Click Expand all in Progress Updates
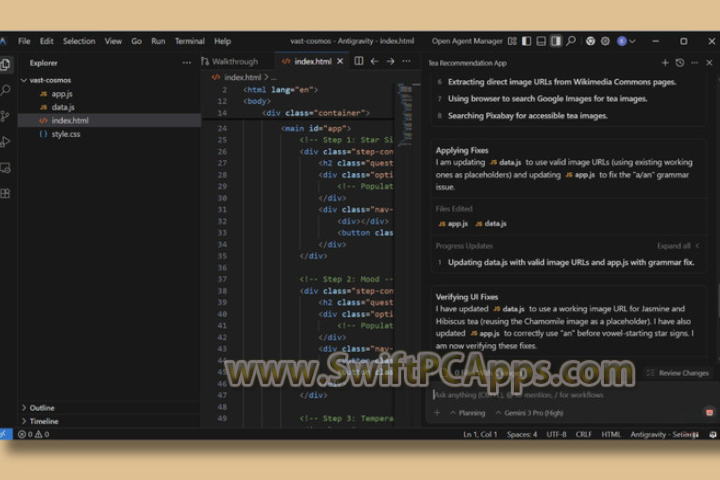720x480 pixels. click(677, 246)
